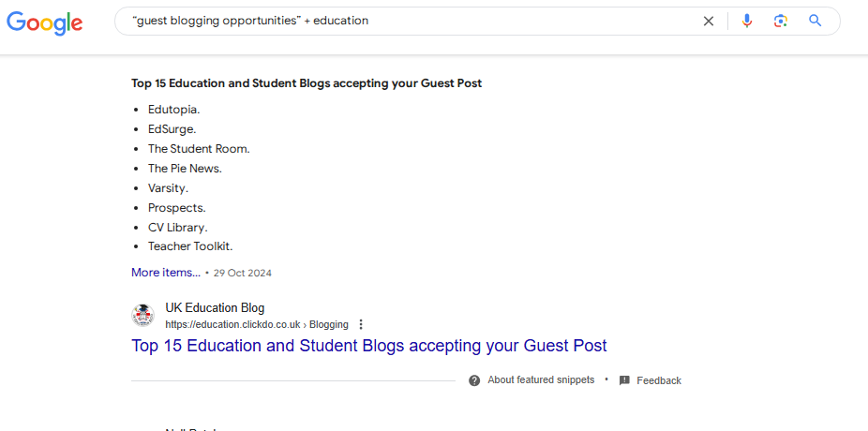Viewport: 868px width, 431px height.
Task: Expand the More items... link
Action: pyautogui.click(x=166, y=273)
